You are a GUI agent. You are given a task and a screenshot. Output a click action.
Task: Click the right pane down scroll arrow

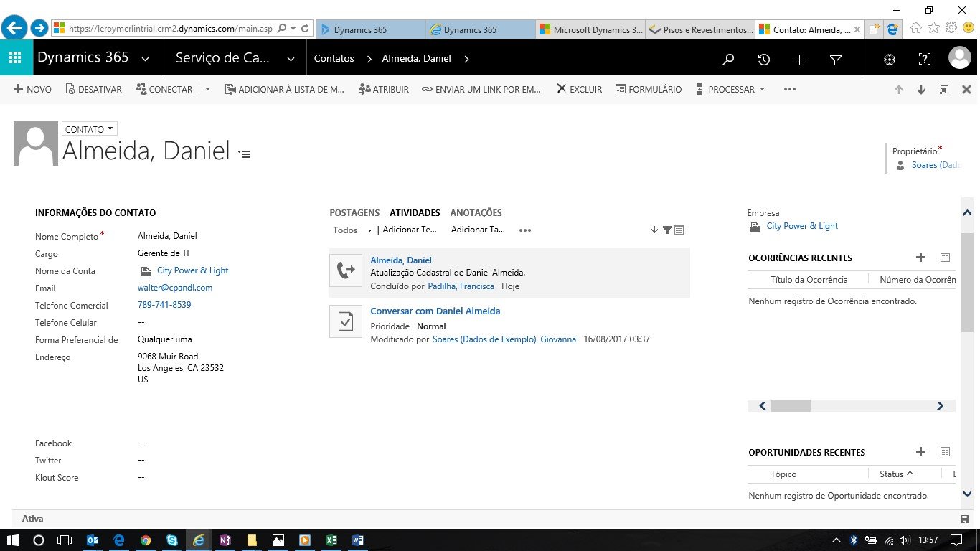coord(967,494)
